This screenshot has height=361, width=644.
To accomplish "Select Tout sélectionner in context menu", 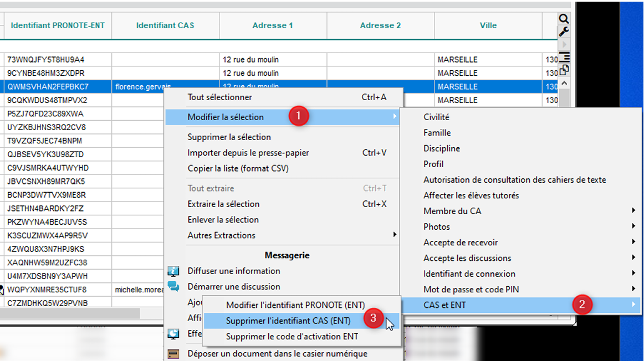I will tap(219, 97).
